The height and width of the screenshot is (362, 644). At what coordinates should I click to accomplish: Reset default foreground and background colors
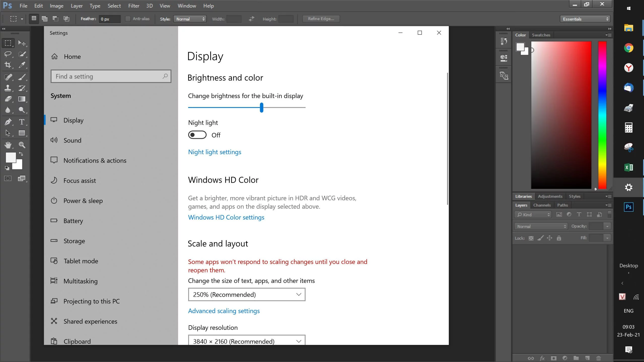[7, 168]
